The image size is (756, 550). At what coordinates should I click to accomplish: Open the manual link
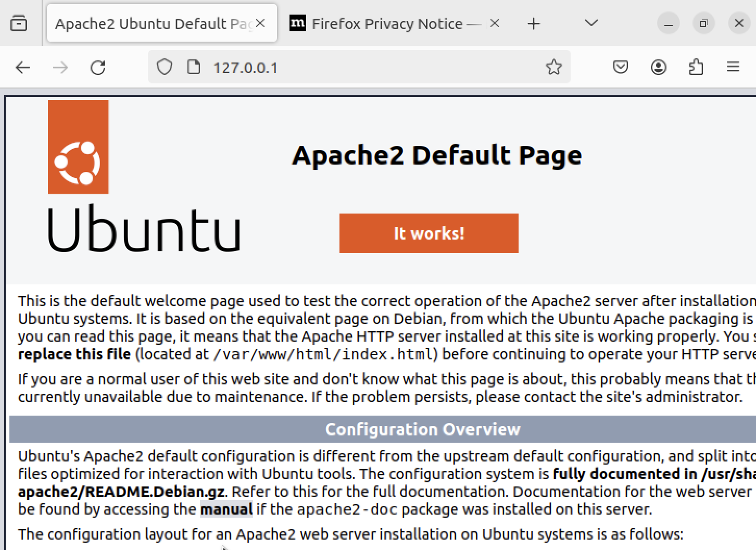coord(226,509)
